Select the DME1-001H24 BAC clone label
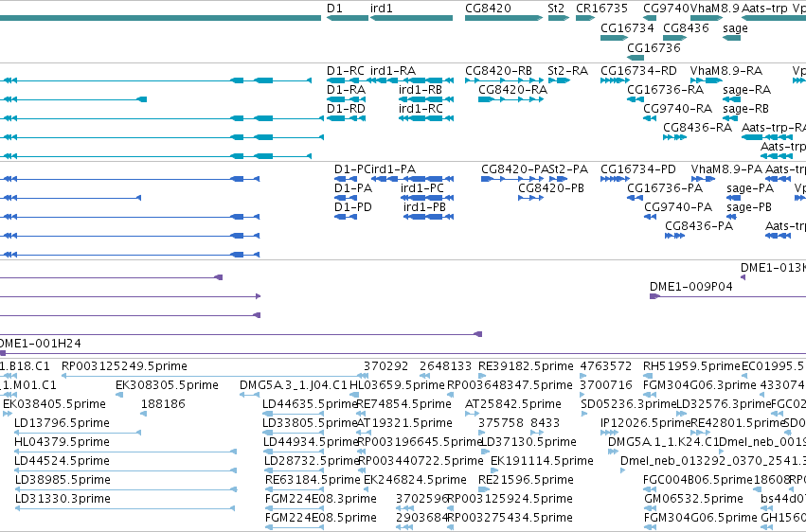Screen dimensions: 806x532 coord(40,344)
